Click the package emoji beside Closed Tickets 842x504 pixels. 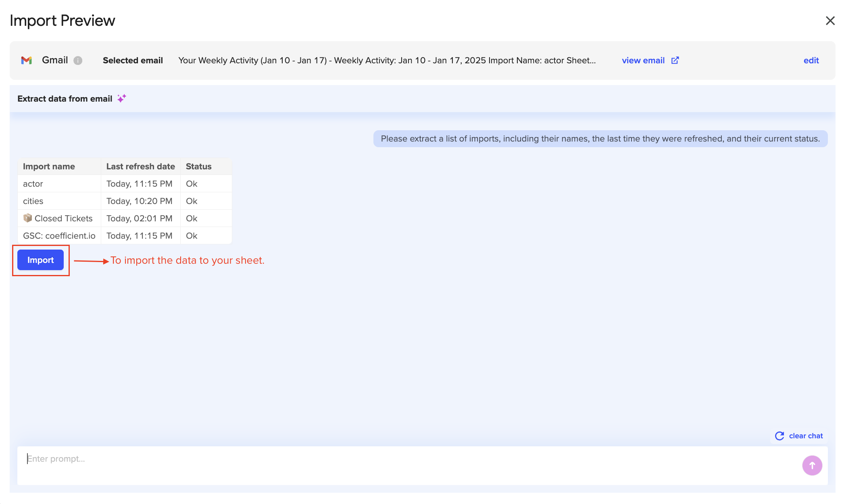coord(27,218)
